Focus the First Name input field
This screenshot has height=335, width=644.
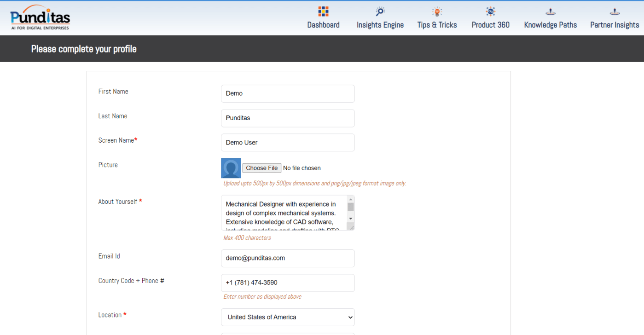click(288, 93)
